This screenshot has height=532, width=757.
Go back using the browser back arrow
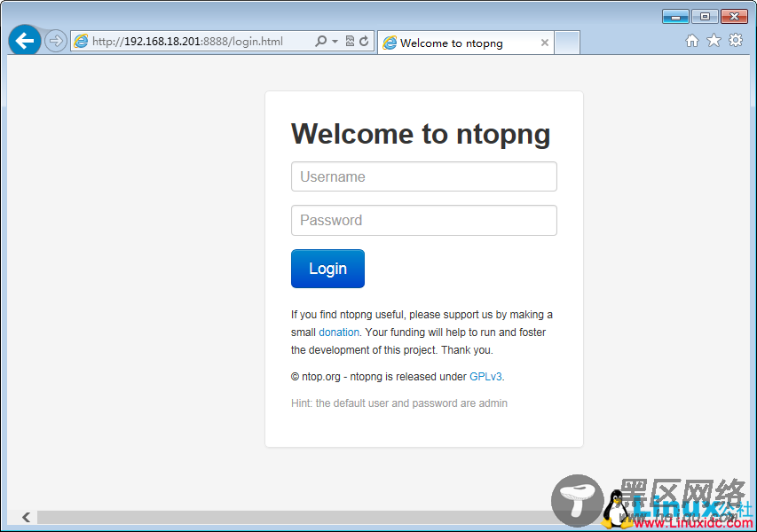pos(25,40)
